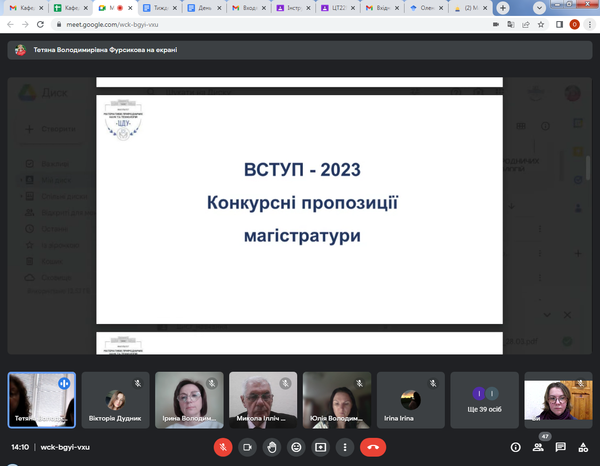
Task: Open a new browser tab
Action: (x=502, y=8)
